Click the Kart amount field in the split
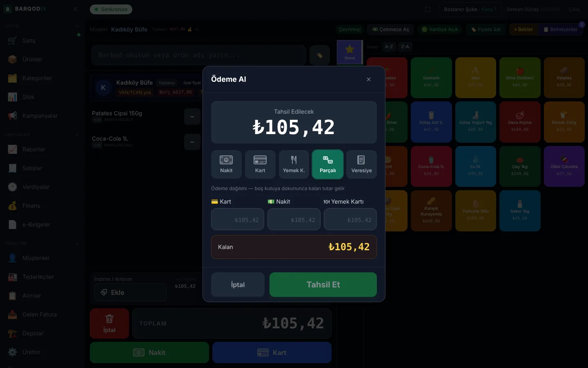 coord(238,220)
